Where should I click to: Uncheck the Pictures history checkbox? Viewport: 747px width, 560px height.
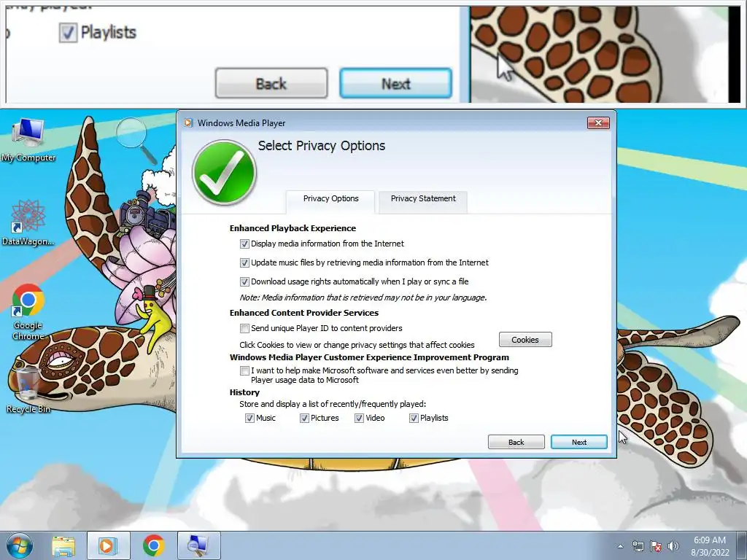pos(304,418)
